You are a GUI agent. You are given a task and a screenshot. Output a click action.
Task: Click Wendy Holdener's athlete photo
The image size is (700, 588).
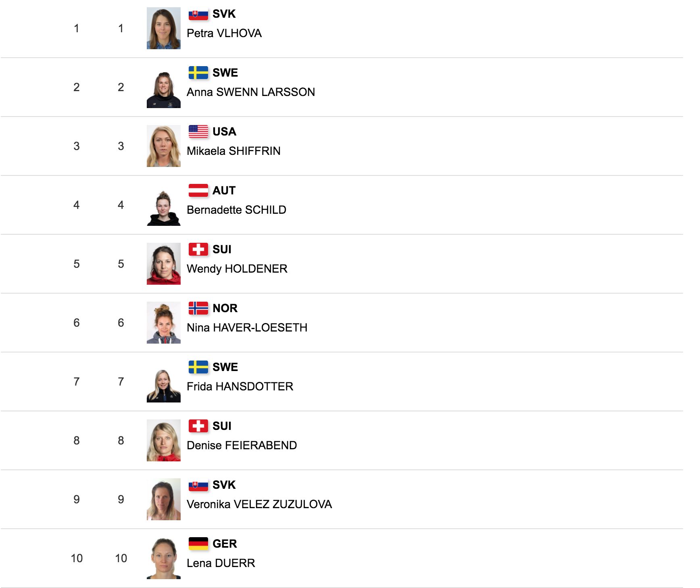[163, 264]
